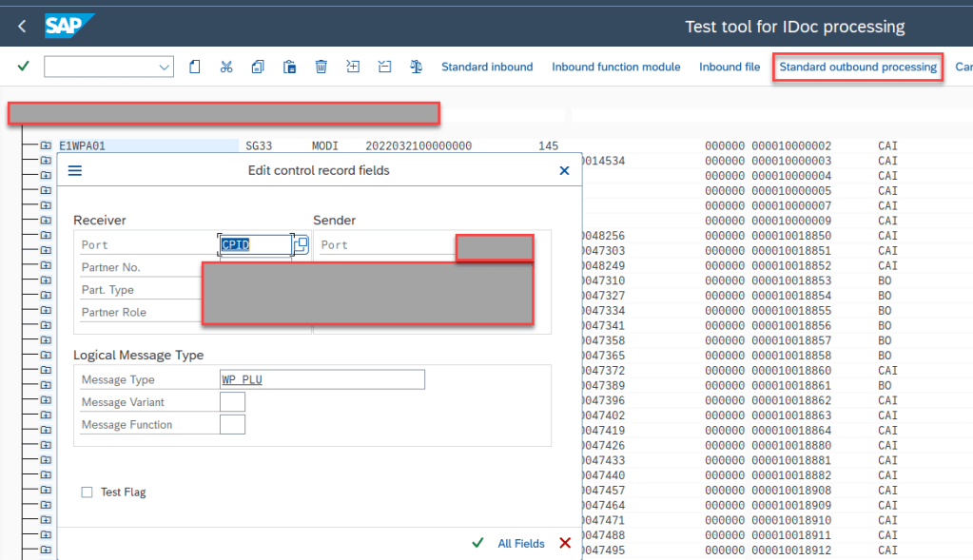Click the Paste clipboard icon
Screen dimensions: 973x560
(x=289, y=67)
